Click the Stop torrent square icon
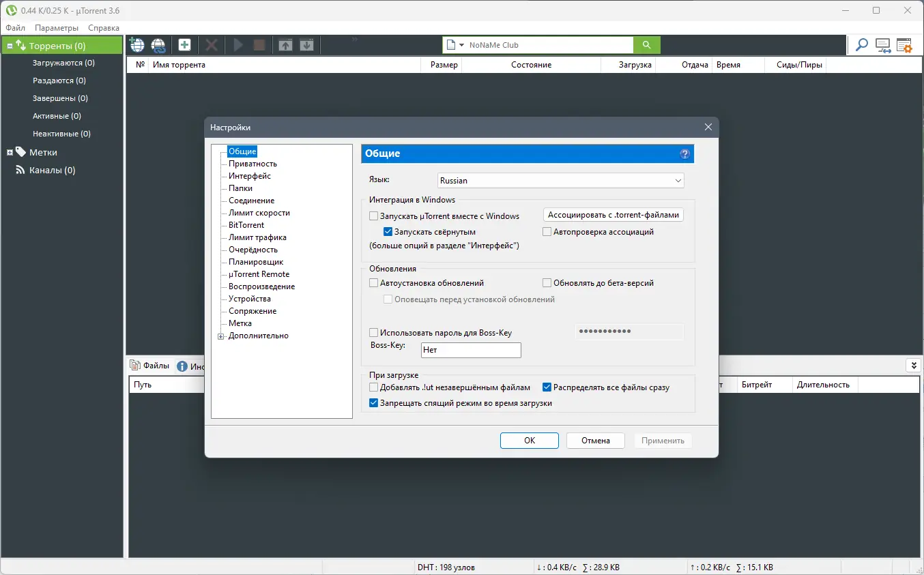 (x=259, y=45)
